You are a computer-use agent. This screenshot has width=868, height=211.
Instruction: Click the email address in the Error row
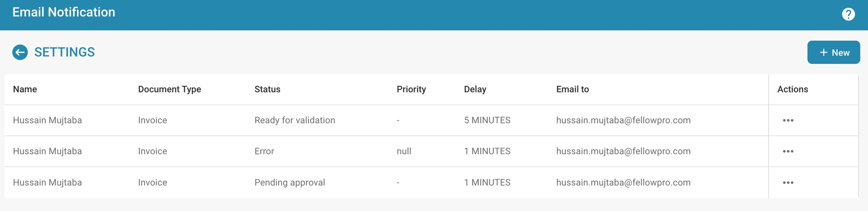coord(623,151)
